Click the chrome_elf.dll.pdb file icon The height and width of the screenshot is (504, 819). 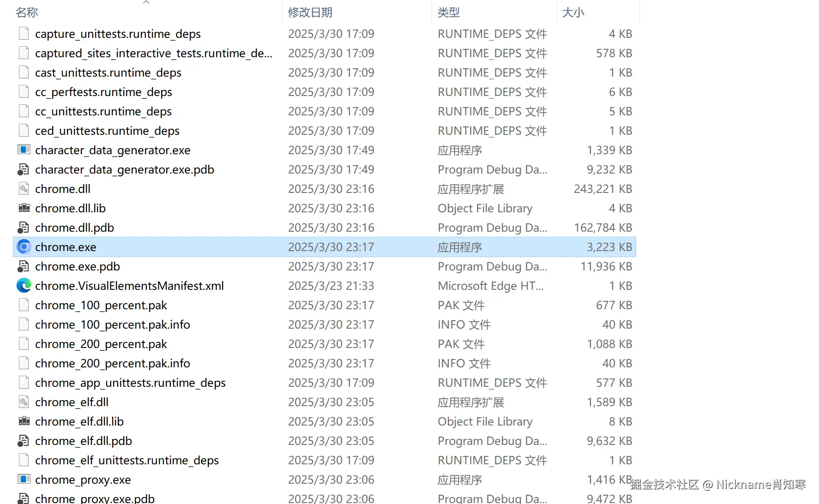click(23, 441)
